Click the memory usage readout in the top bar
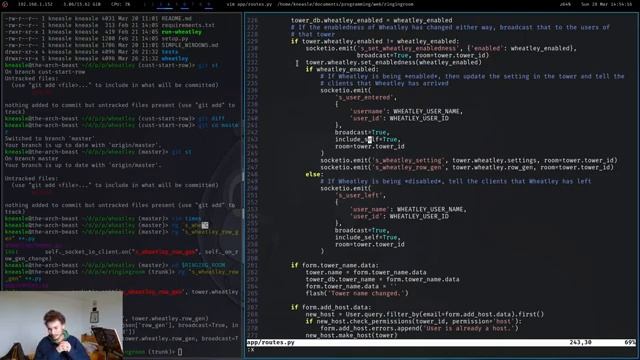The width and height of the screenshot is (640, 360). coord(82,4)
